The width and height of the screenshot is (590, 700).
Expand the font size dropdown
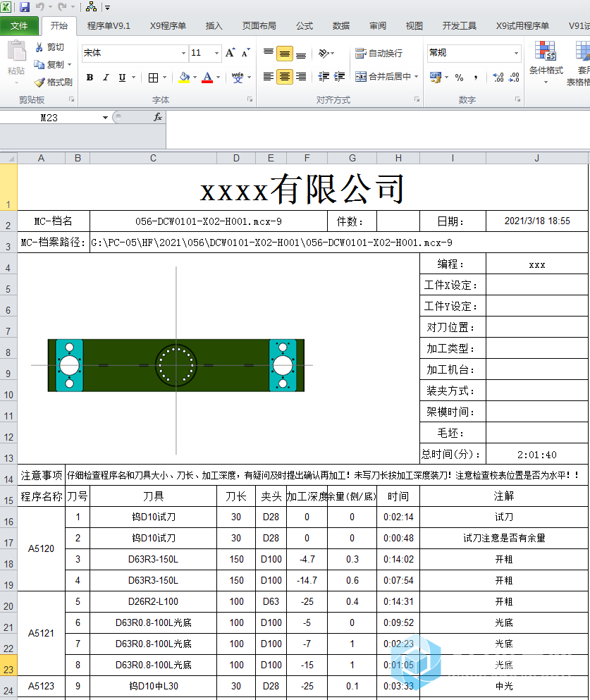point(216,53)
